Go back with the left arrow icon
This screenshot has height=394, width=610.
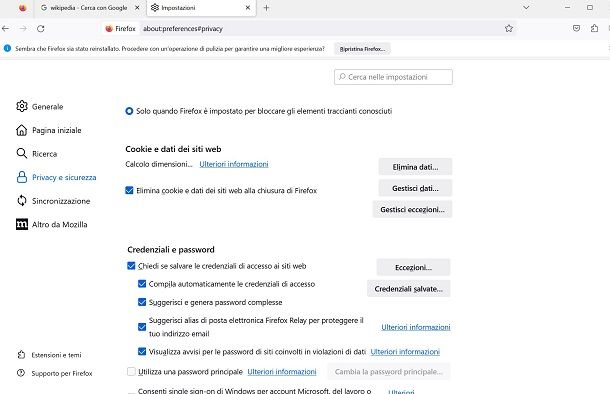(5, 28)
